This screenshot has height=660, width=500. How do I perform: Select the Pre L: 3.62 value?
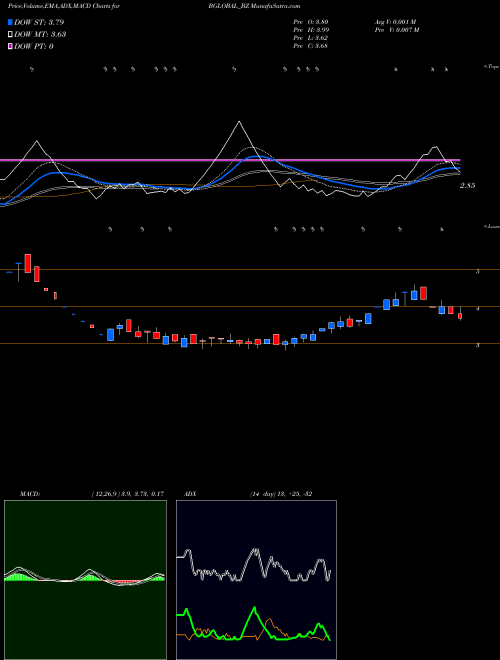[x=311, y=37]
